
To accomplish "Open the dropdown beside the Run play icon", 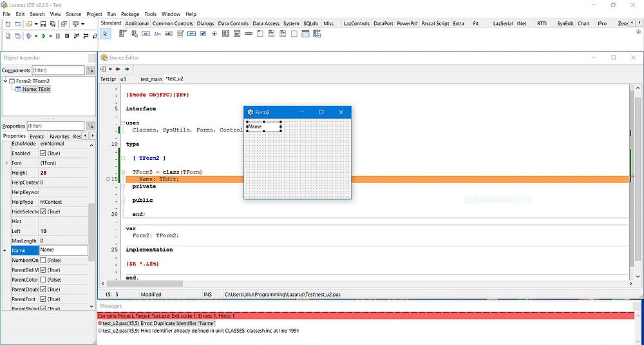I will (50, 36).
